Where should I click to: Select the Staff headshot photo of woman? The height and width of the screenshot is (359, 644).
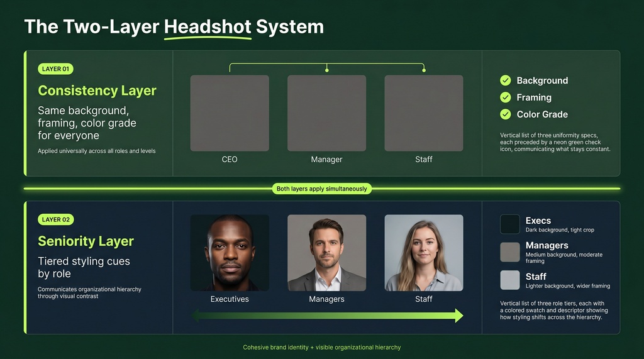[x=424, y=253]
